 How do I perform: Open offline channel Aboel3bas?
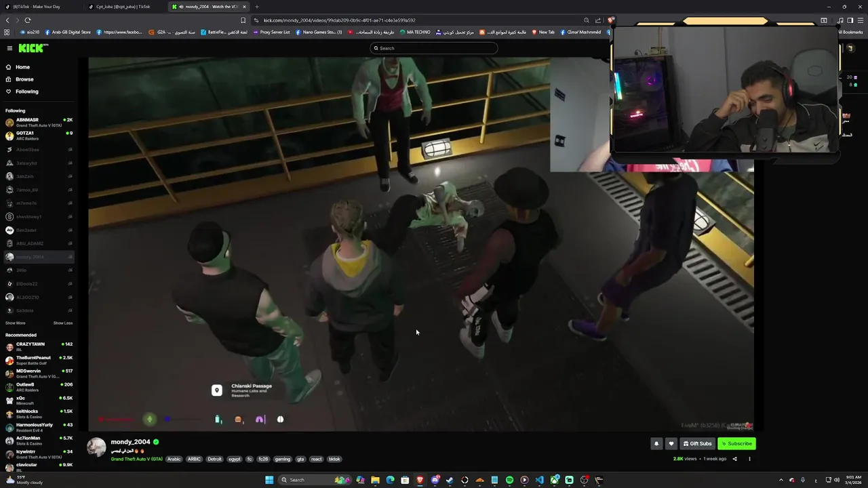coord(39,149)
